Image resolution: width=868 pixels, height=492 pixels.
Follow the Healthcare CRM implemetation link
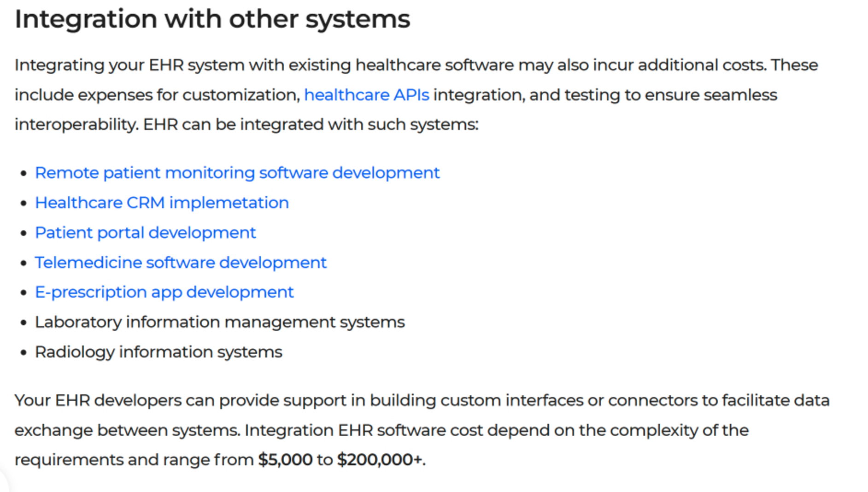162,203
